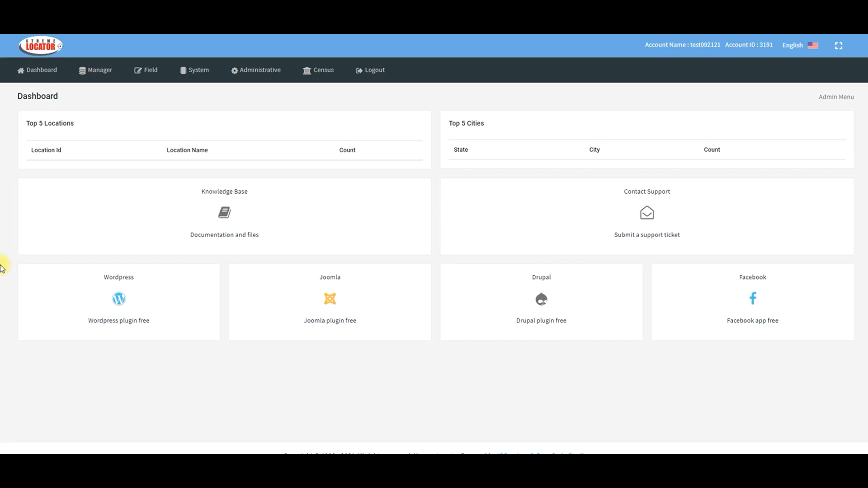This screenshot has height=488, width=868.
Task: Open Documentation and files link
Action: (224, 235)
